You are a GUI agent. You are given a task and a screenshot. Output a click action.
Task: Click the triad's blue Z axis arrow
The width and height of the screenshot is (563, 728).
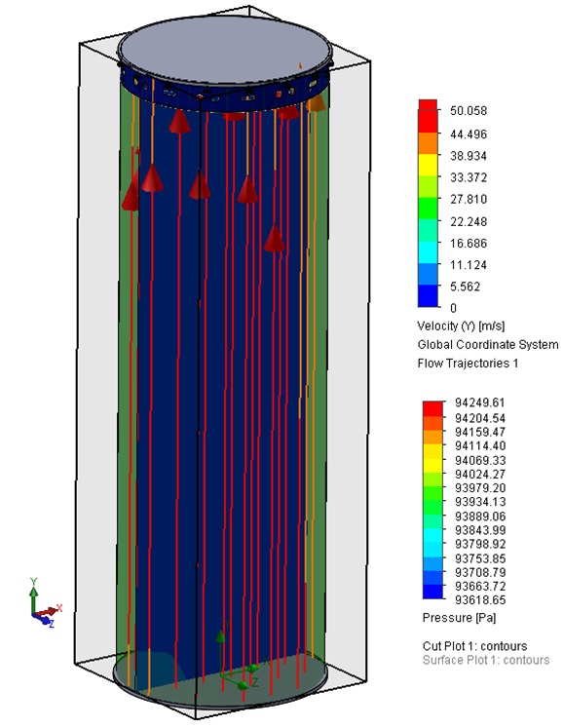click(44, 620)
